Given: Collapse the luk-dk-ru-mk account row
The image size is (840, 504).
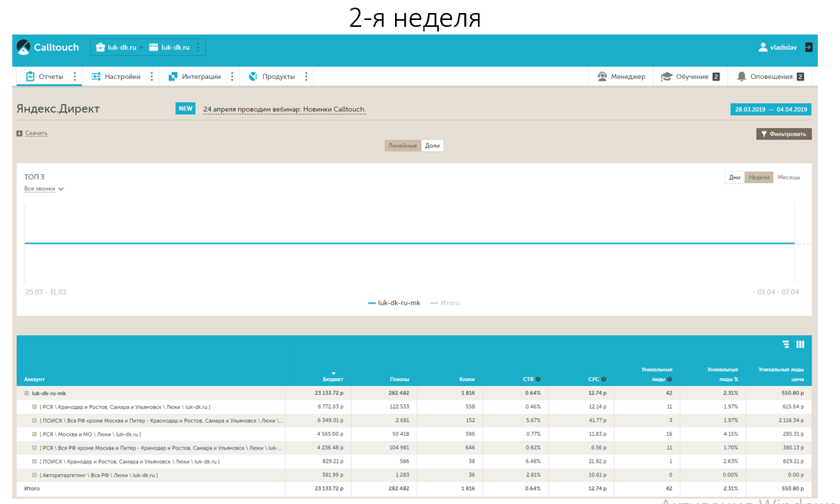Looking at the screenshot, I should pos(26,393).
